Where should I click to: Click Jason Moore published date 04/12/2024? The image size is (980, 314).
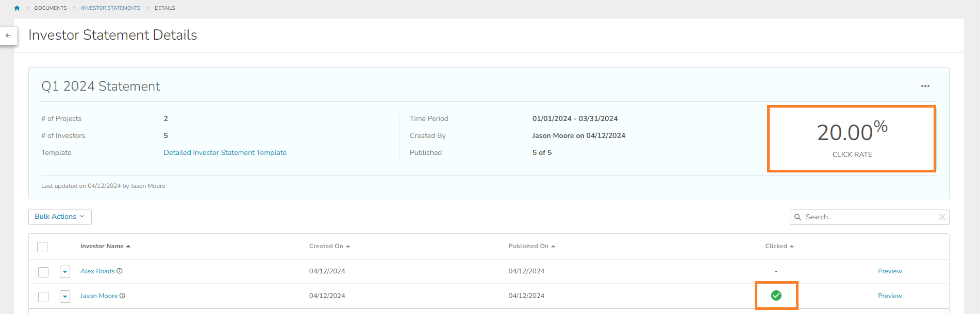(x=526, y=296)
